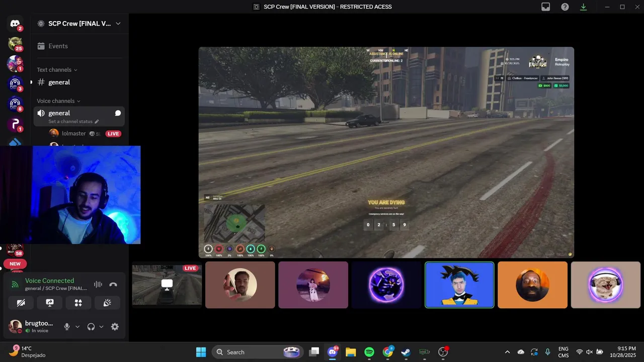Image resolution: width=644 pixels, height=362 pixels.
Task: Switch the ENG CMS input language
Action: [563, 352]
